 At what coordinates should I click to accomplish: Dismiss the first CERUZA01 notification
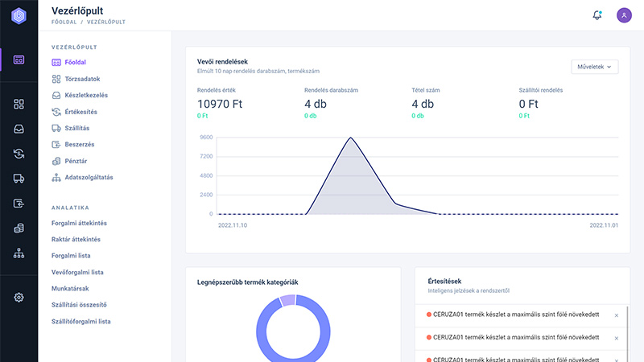[616, 315]
